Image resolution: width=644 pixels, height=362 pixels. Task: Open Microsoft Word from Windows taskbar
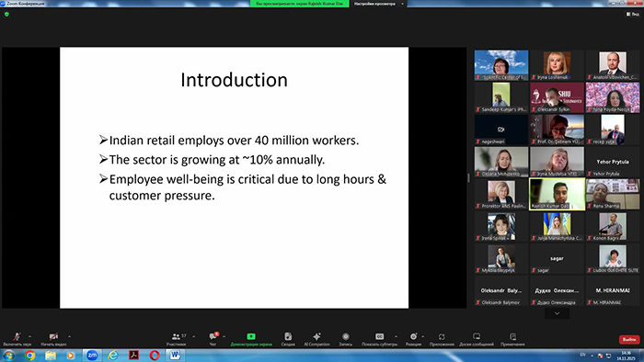tap(175, 355)
